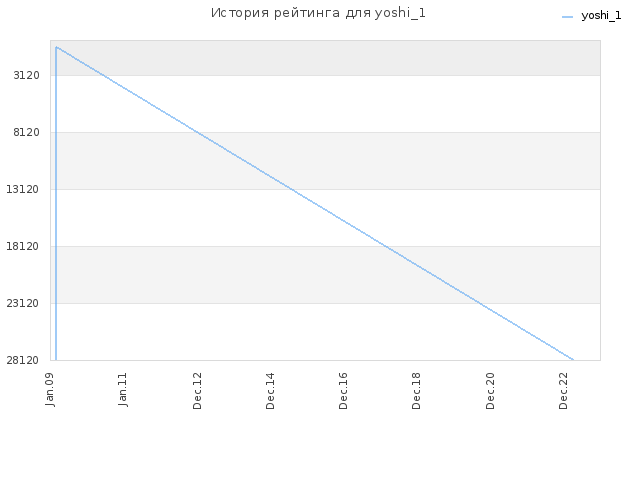Click the blue legend line swatch
The width and height of the screenshot is (640, 480).
567,17
